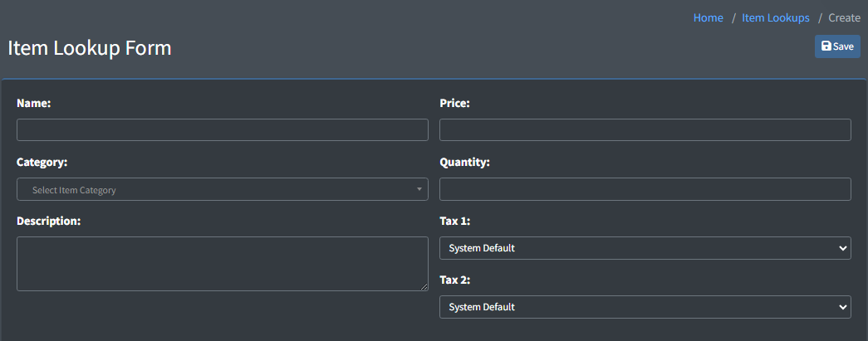Click inside the Description text area
The image size is (868, 341).
click(223, 264)
